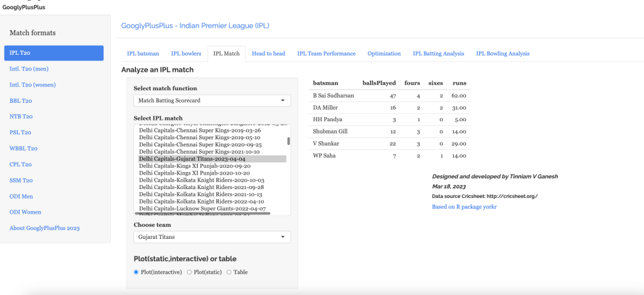Select Delhi Capitals-Lucknow Super Giants-2022-04-07 match
The width and height of the screenshot is (644, 295).
(202, 208)
